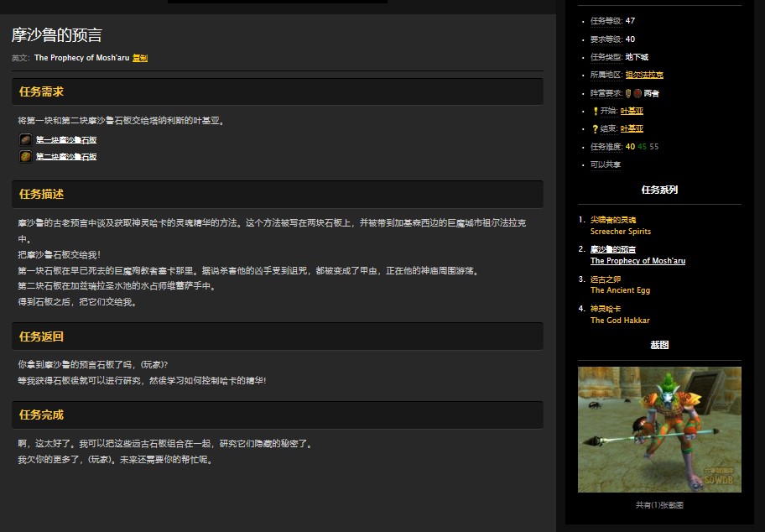Click the yellow exclamation icon next to 开始
Image resolution: width=765 pixels, height=532 pixels.
595,111
